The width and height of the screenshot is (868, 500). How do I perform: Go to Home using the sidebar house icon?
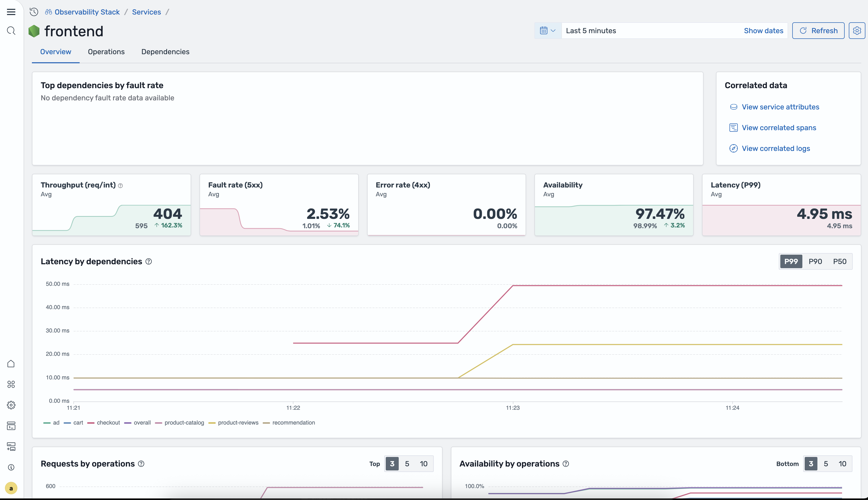pos(11,363)
